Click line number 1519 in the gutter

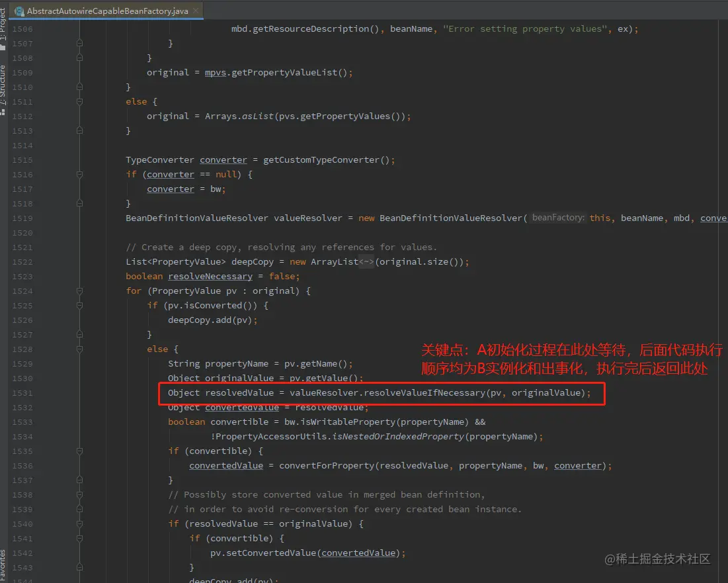(x=22, y=218)
